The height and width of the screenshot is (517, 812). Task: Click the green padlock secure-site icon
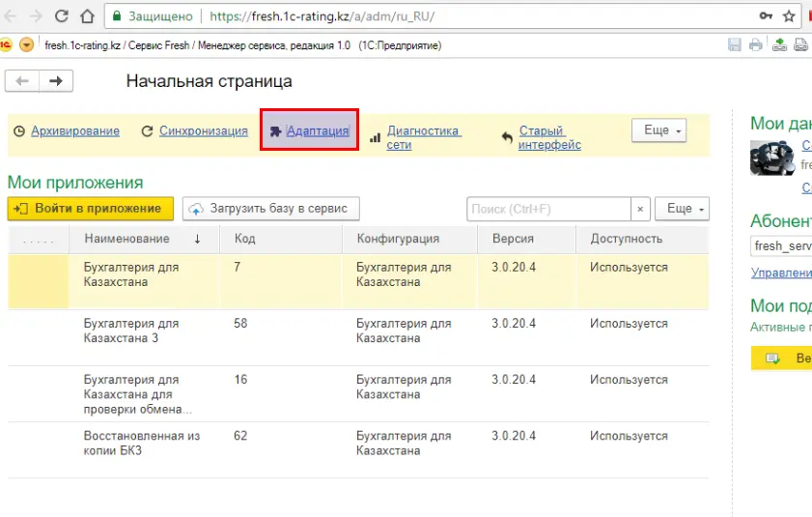coord(117,16)
